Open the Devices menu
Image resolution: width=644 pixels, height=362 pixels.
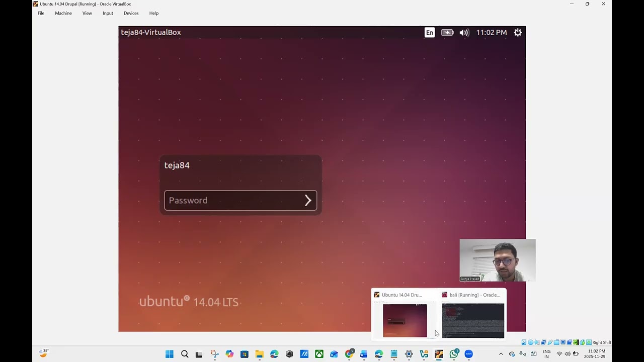pos(131,13)
